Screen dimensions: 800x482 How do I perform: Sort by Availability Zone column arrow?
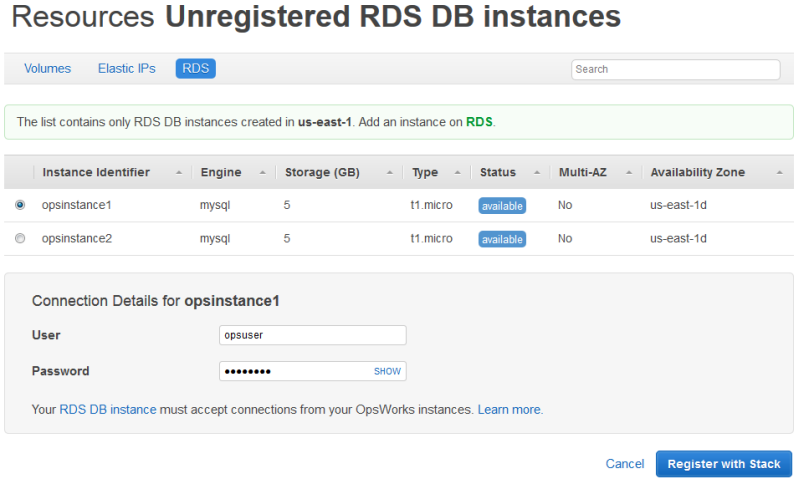click(x=780, y=173)
